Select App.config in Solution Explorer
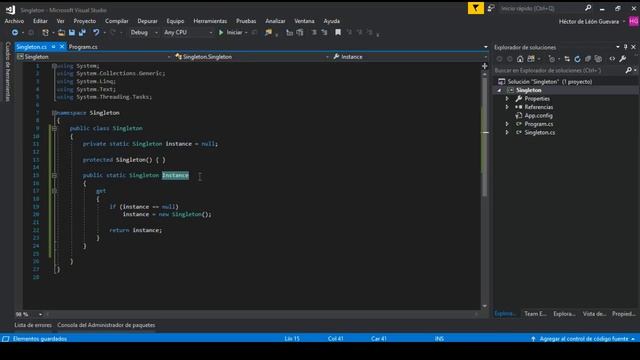Screen dimensions: 640x360 [538, 116]
